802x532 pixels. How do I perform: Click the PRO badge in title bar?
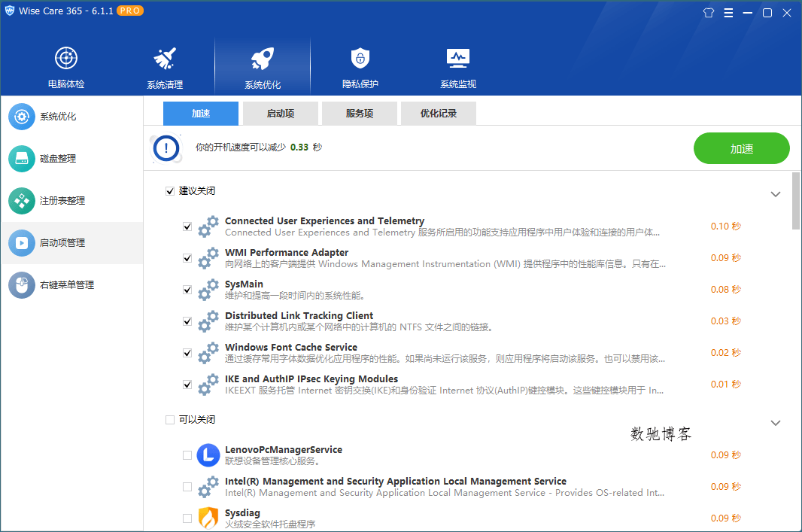click(x=130, y=11)
